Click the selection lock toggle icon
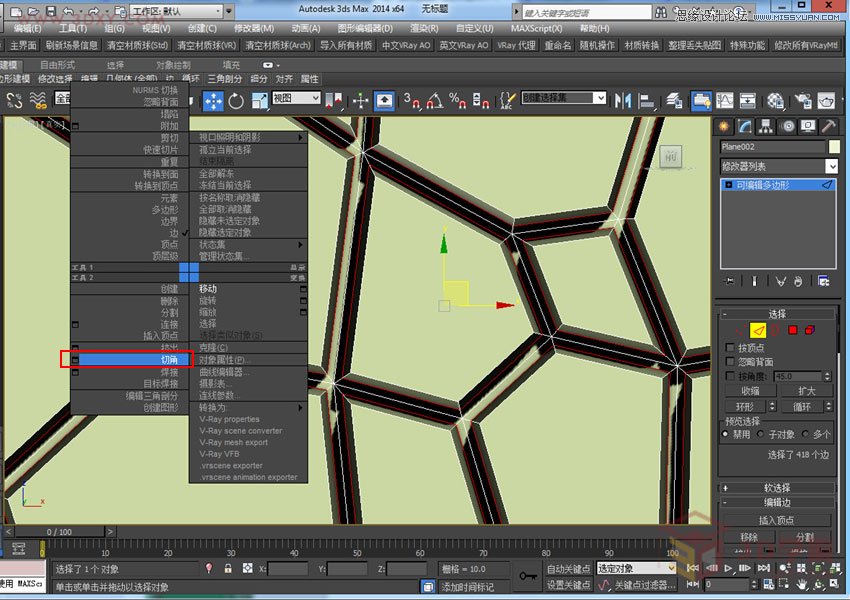 228,568
